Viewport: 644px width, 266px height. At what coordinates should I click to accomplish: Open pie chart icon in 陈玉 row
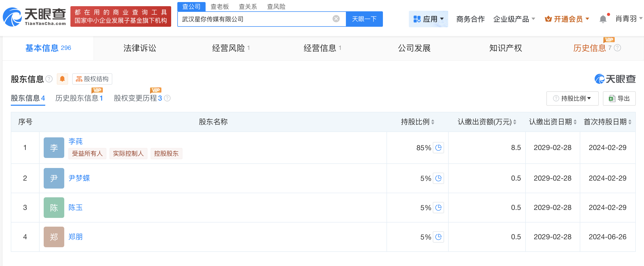[438, 208]
